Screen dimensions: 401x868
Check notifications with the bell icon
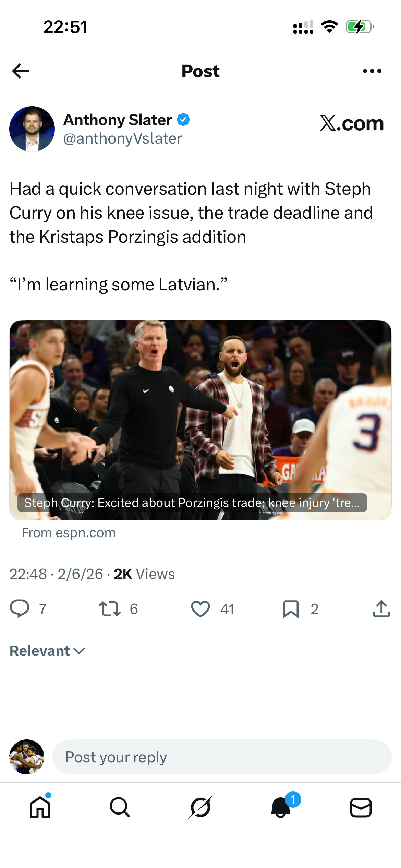tap(280, 807)
